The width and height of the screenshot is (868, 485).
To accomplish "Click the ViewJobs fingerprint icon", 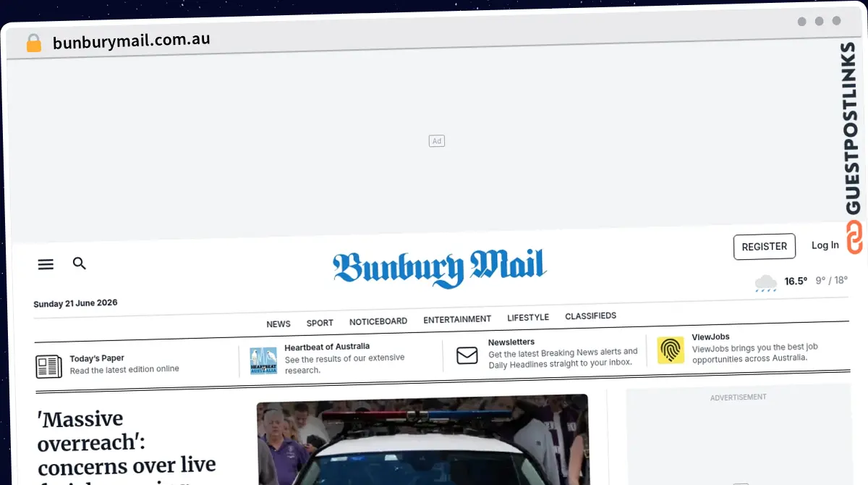I will coord(671,350).
